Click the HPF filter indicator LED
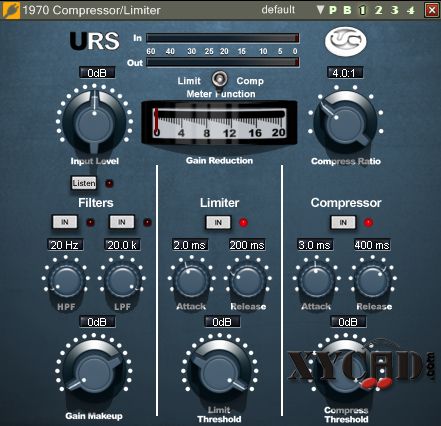The height and width of the screenshot is (426, 441). coord(90,222)
